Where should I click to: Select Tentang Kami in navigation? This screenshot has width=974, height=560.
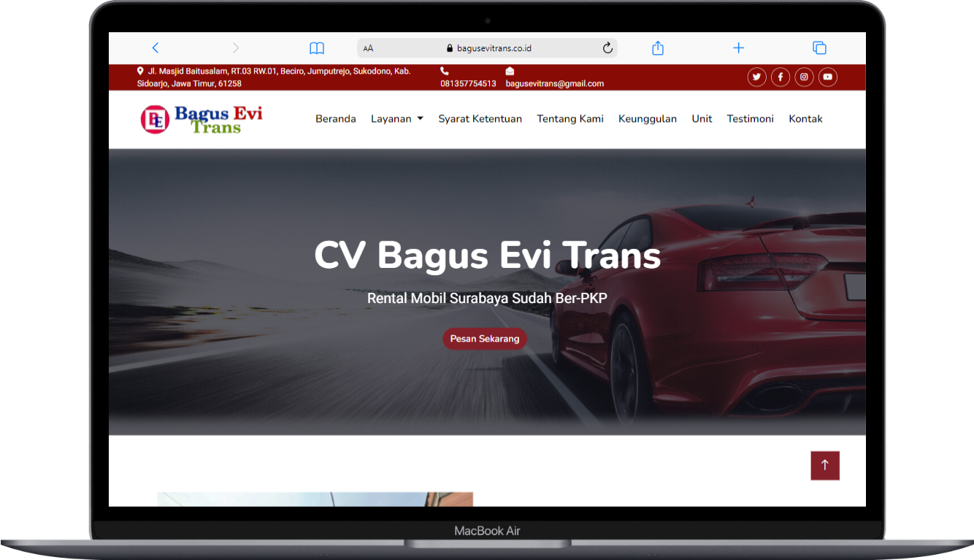(570, 119)
